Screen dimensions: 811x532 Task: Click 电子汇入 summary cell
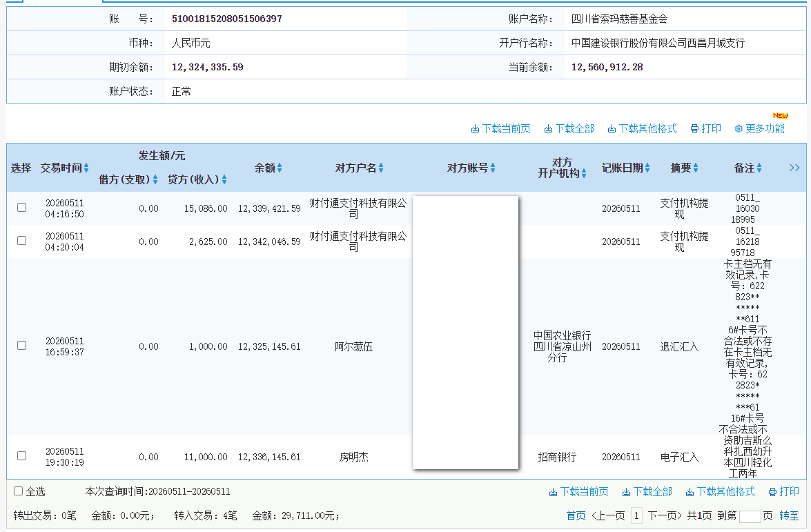click(x=679, y=457)
